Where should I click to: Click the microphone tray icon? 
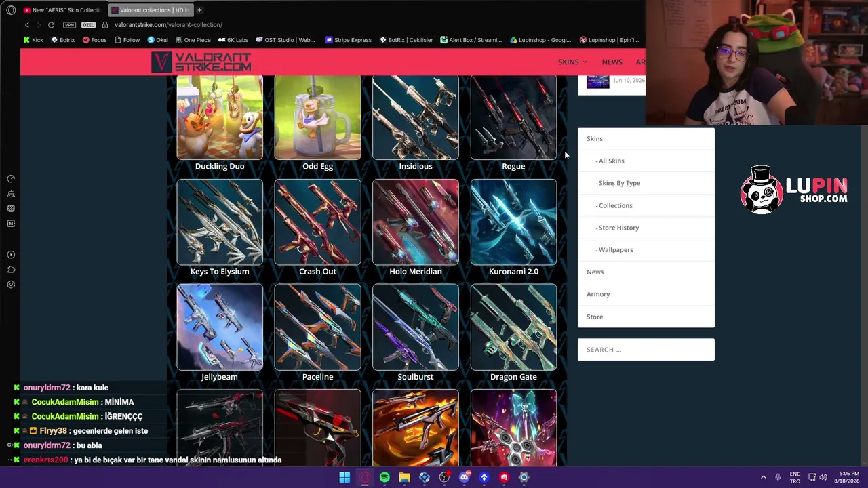pyautogui.click(x=778, y=477)
